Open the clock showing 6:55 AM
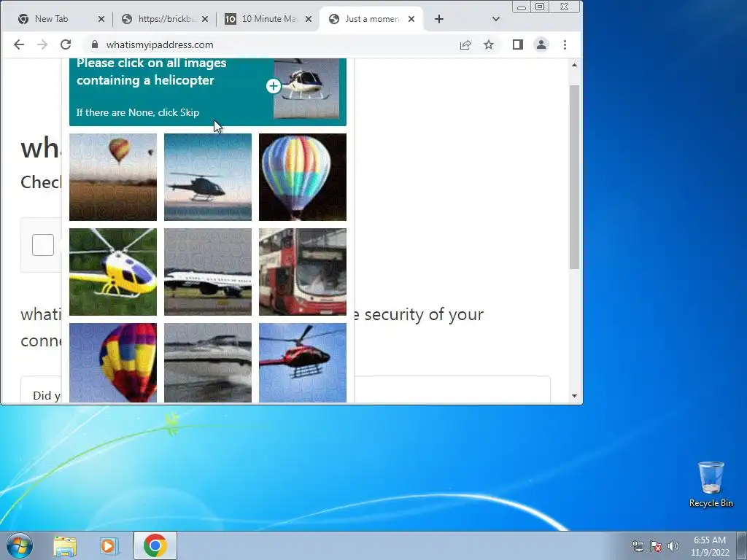The image size is (747, 560). point(710,546)
